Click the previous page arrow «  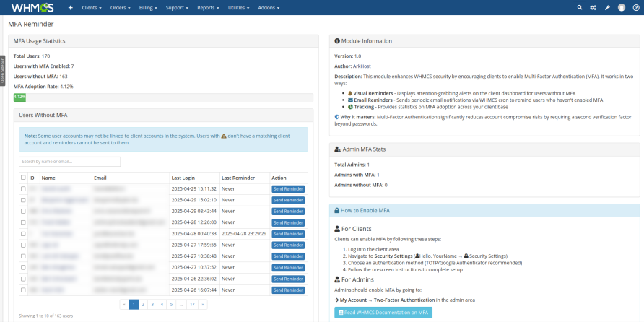tap(124, 305)
